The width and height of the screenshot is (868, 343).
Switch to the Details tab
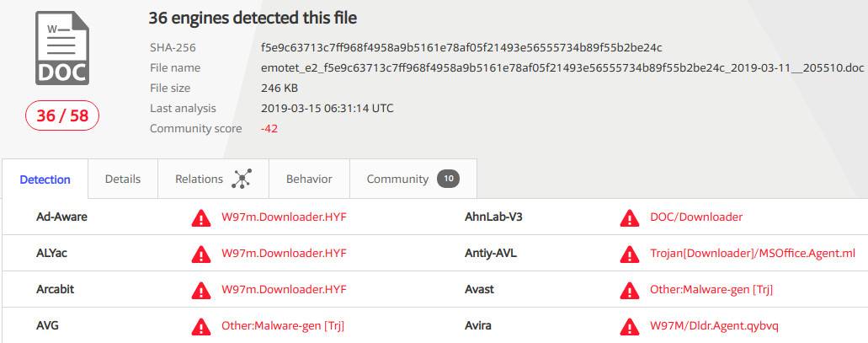pos(123,179)
